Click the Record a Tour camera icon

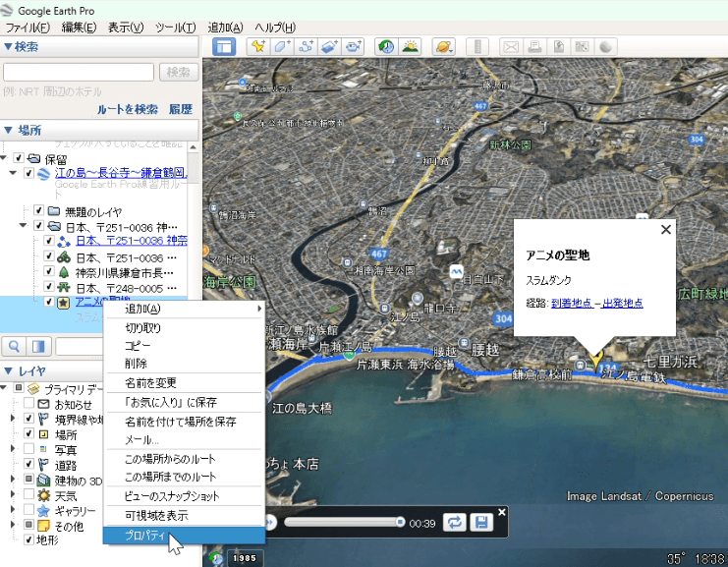click(354, 46)
